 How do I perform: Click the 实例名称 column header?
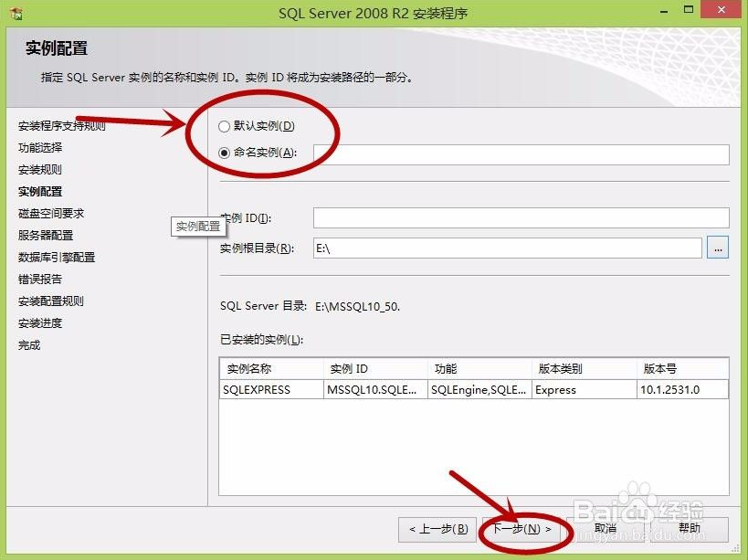point(271,369)
